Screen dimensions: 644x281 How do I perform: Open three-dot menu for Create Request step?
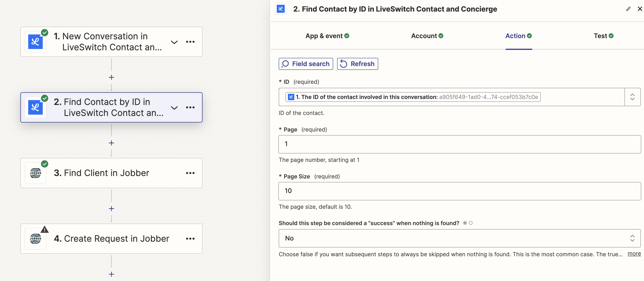[x=190, y=238]
